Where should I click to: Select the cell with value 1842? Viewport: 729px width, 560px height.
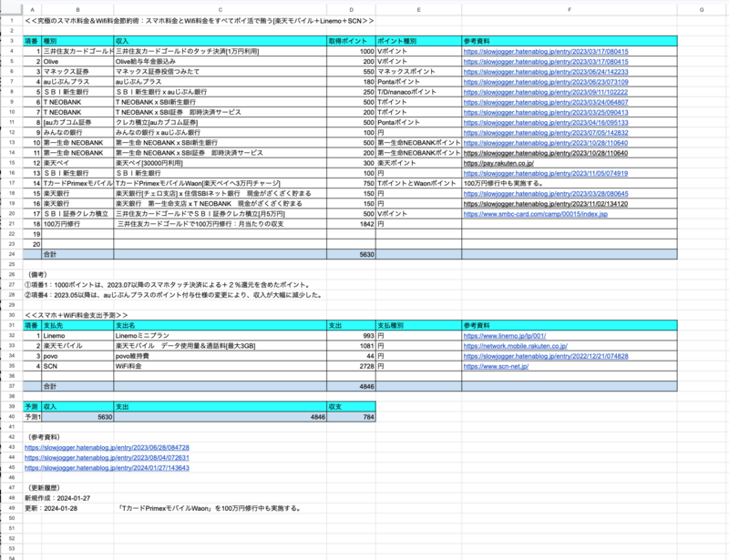[351, 224]
